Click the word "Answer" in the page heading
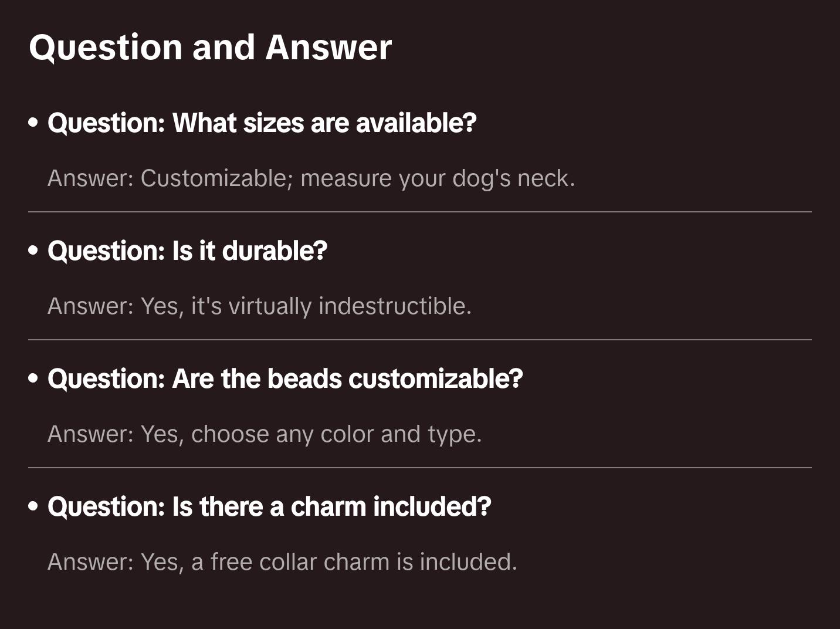840x629 pixels. (328, 48)
